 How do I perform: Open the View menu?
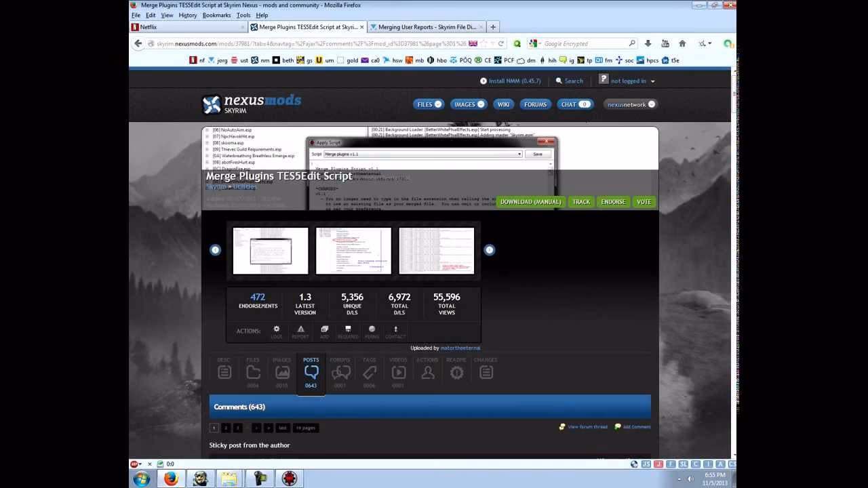(x=167, y=15)
